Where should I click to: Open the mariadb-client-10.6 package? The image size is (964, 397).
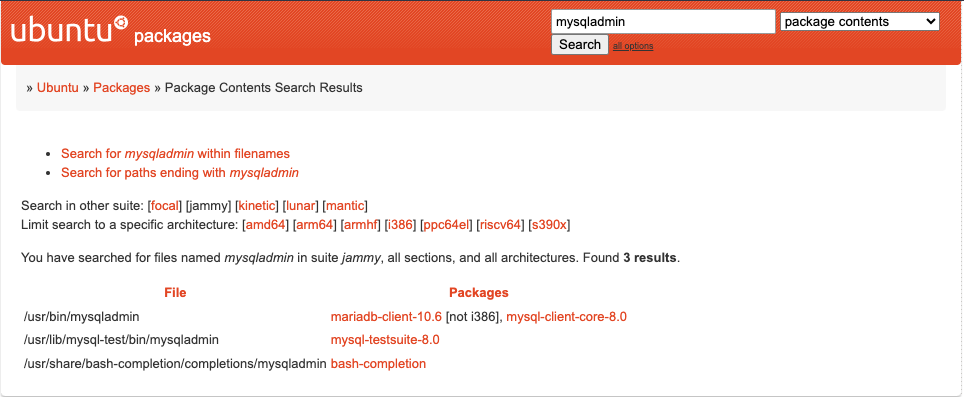pos(386,317)
